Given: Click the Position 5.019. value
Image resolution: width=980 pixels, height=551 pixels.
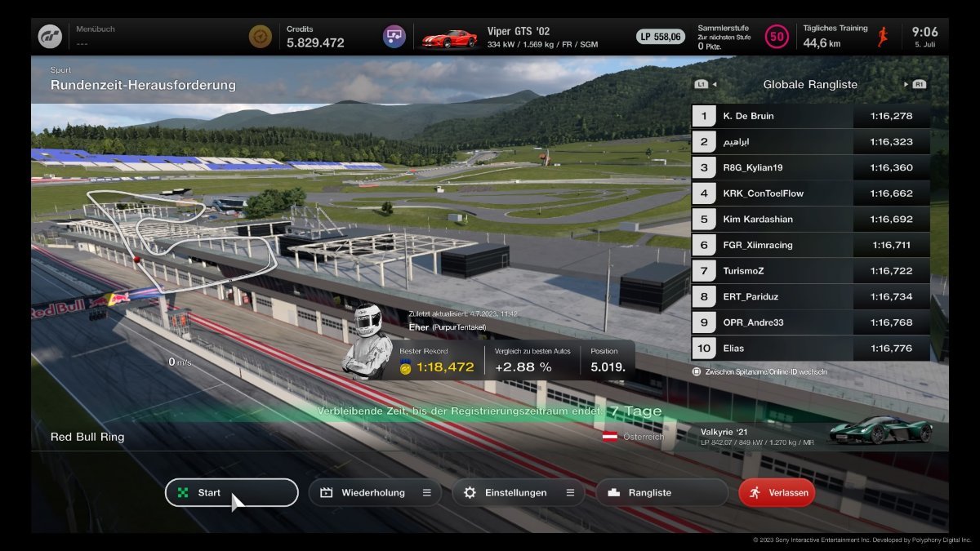Looking at the screenshot, I should point(608,367).
